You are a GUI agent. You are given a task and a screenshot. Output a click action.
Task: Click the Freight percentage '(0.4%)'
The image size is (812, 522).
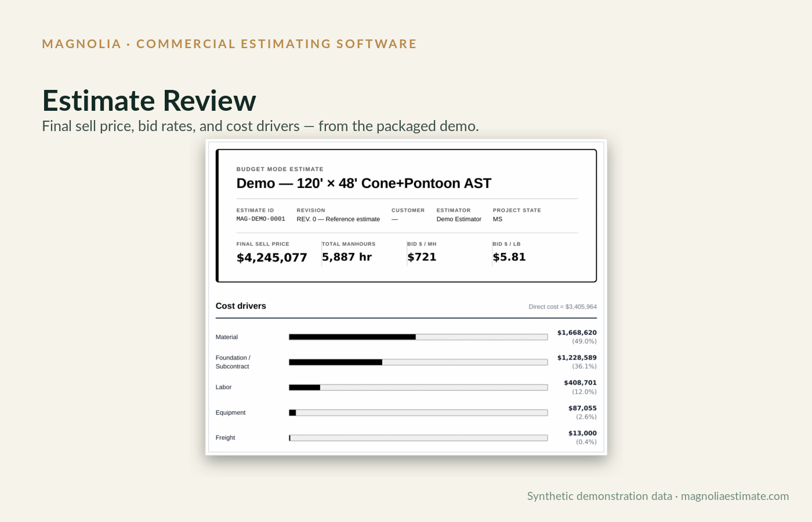click(x=586, y=442)
